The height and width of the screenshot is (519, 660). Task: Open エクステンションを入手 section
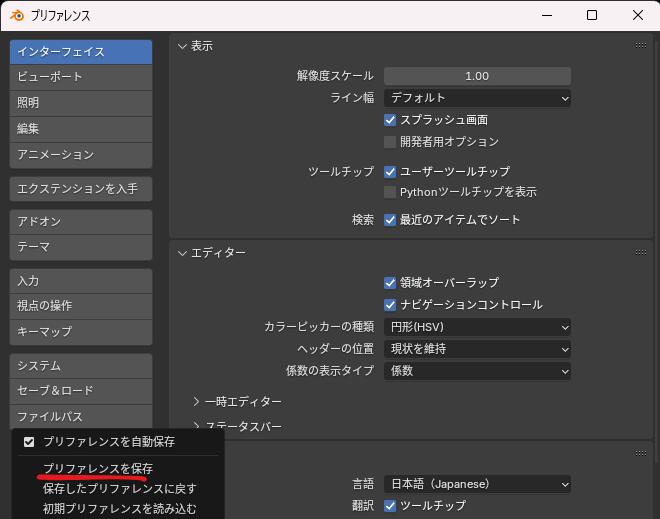[81, 189]
